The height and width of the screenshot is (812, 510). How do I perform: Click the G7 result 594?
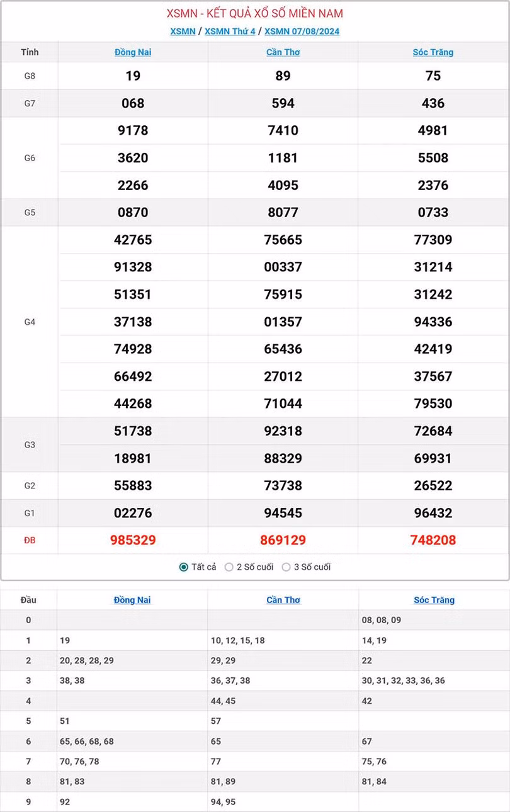283,103
